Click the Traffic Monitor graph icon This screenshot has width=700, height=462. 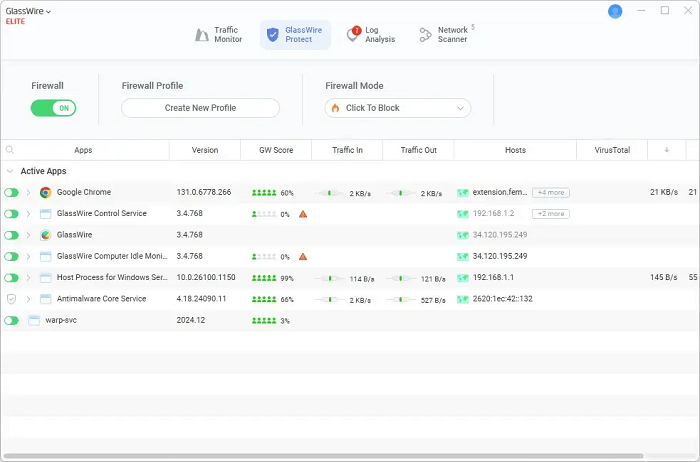[202, 35]
